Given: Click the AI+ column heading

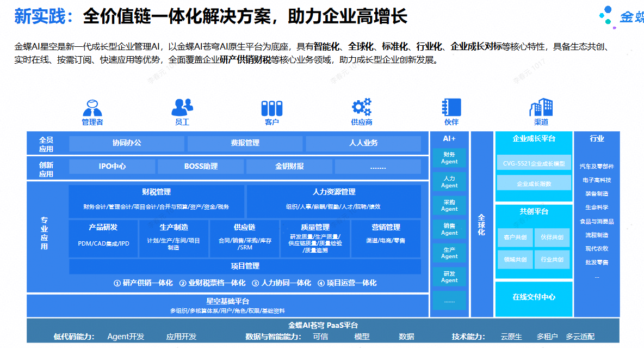Looking at the screenshot, I should (x=449, y=139).
